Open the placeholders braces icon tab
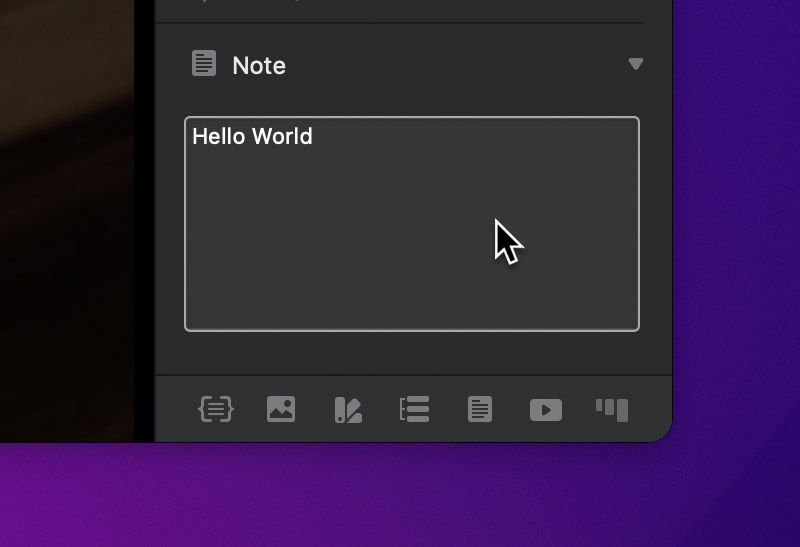Image resolution: width=800 pixels, height=547 pixels. coord(216,409)
